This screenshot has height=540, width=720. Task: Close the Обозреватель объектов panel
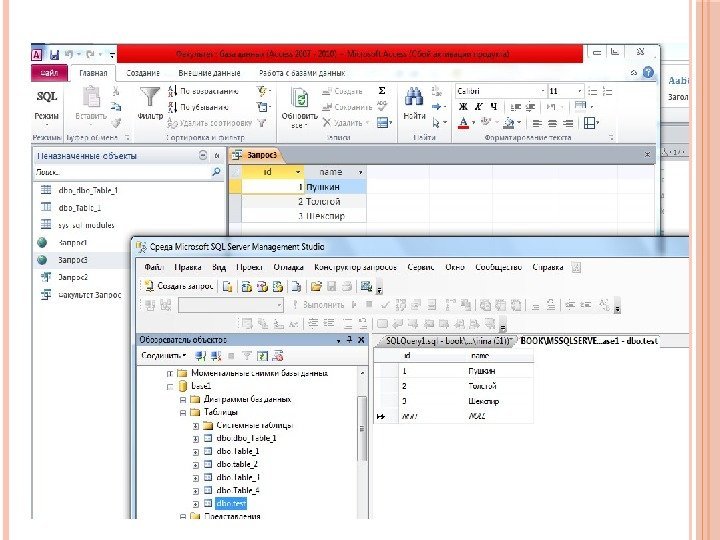click(361, 340)
